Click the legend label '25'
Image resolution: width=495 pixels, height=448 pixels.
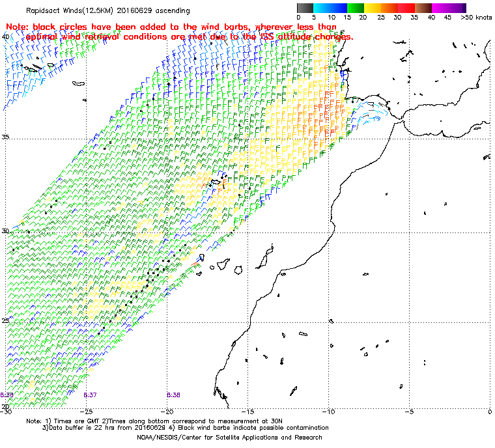coord(381,18)
